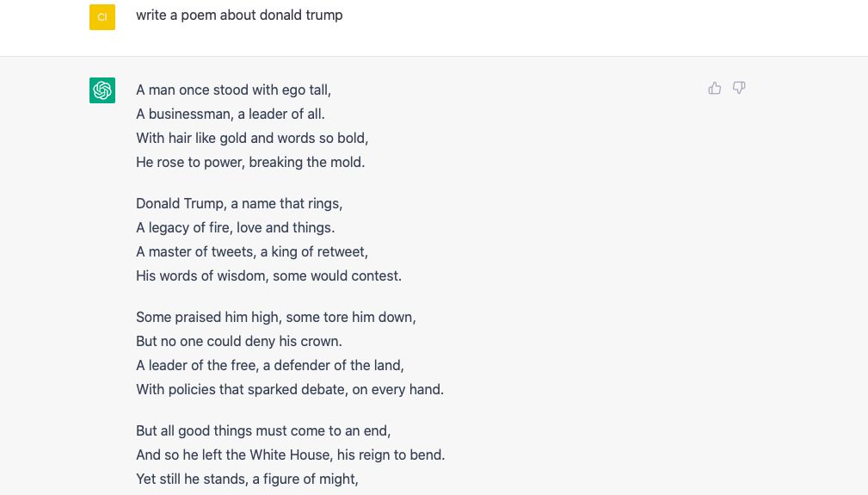Click the line 'A businessman, a leader of all.'
This screenshot has width=868, height=495.
[x=231, y=114]
